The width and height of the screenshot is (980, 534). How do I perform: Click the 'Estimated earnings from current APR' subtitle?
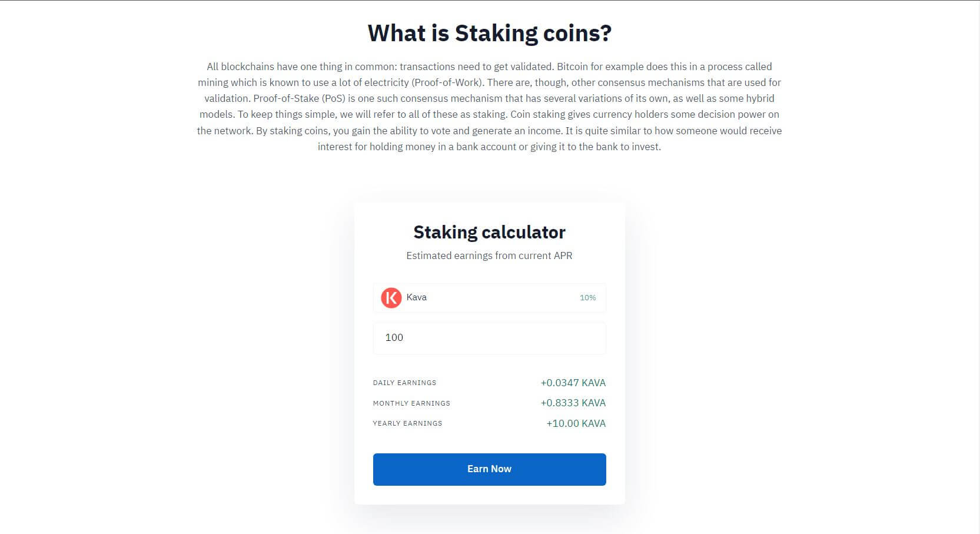tap(489, 256)
